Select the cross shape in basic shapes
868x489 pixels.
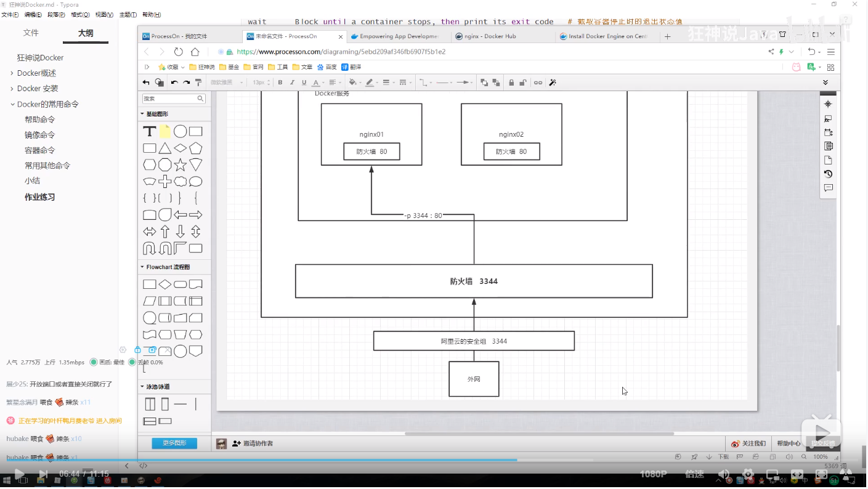164,181
